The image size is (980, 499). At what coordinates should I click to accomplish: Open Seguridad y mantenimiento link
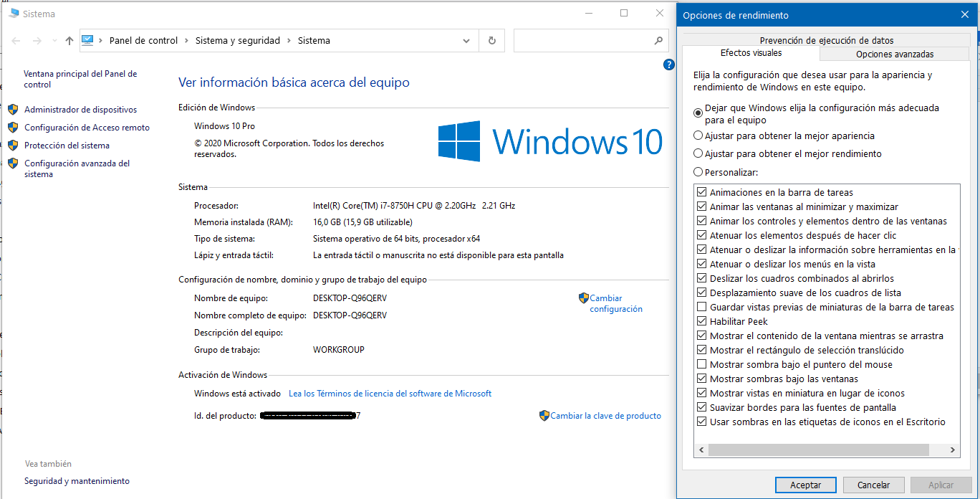[x=77, y=481]
